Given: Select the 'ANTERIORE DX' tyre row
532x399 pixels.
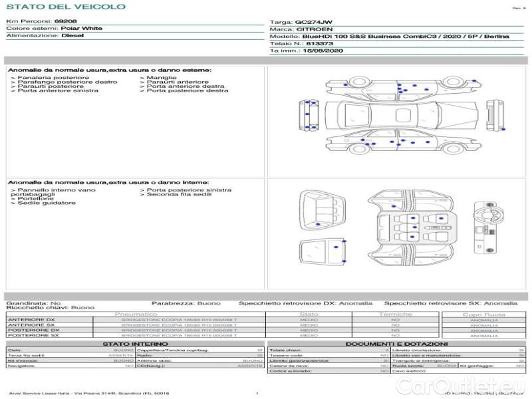Looking at the screenshot, I should (x=31, y=320).
